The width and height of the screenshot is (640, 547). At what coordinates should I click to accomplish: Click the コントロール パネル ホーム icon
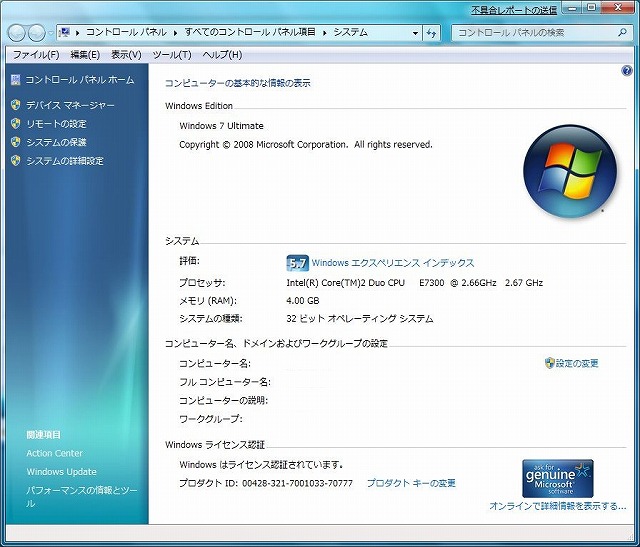coord(16,80)
